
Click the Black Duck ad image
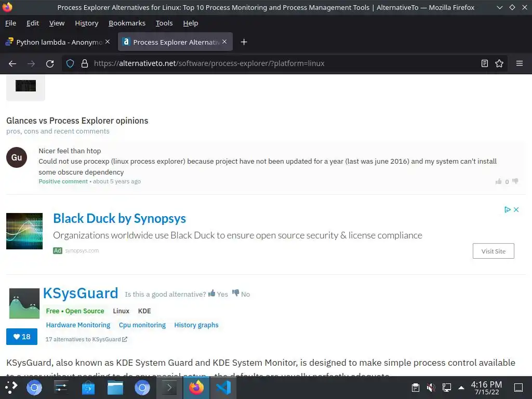24,231
